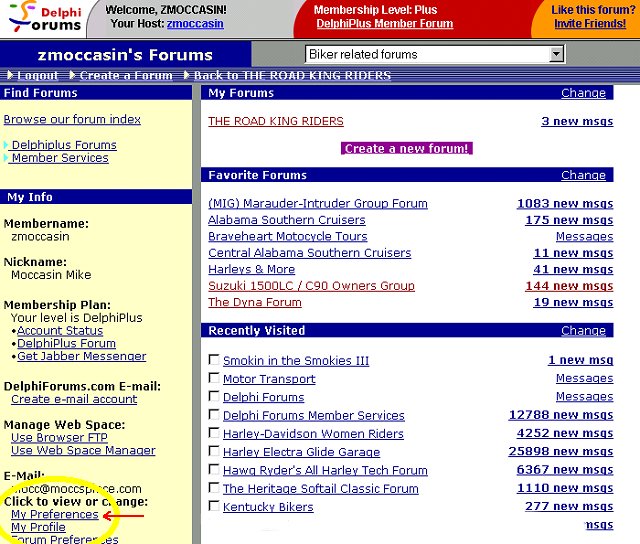Tick the Delphi Forums checkbox
640x544 pixels.
coord(213,396)
